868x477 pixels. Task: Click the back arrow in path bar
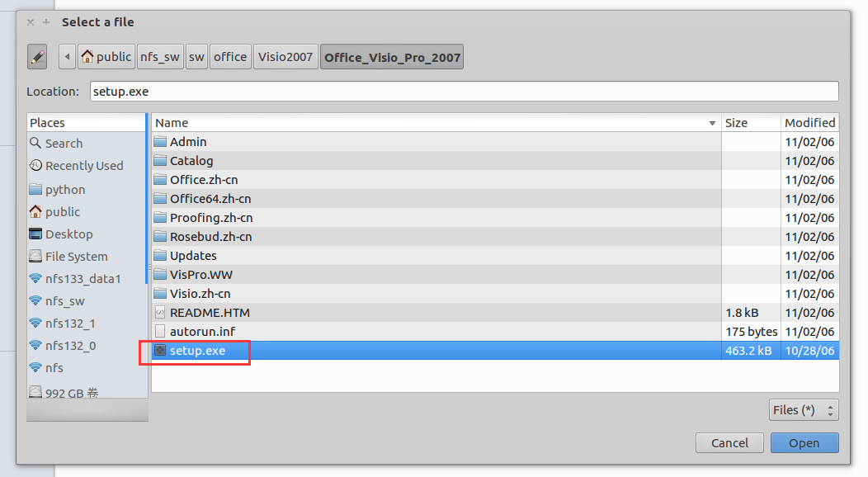(x=67, y=56)
